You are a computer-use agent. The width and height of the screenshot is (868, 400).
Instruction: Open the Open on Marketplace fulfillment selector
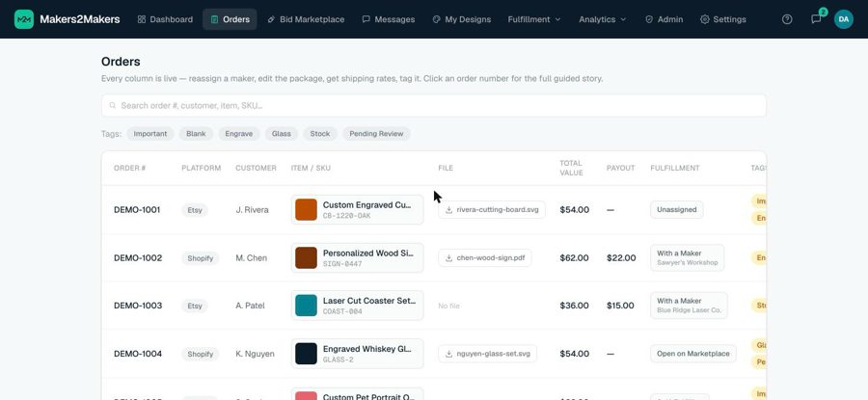693,354
